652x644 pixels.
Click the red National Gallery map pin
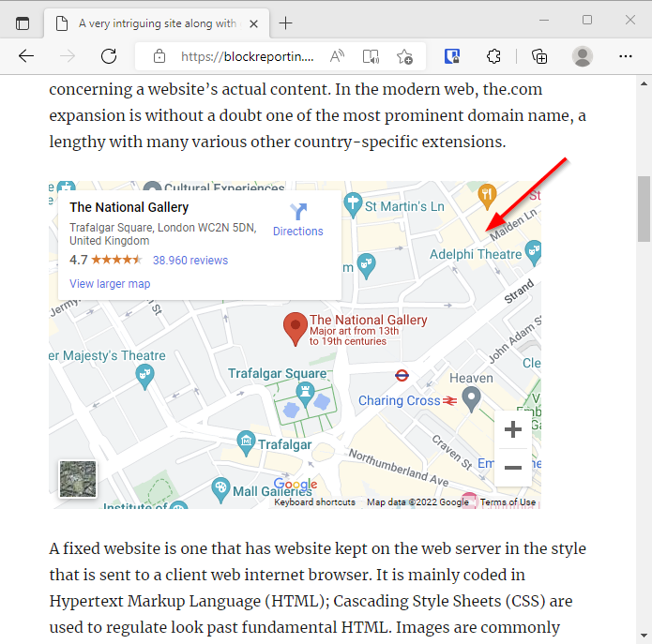pyautogui.click(x=296, y=329)
